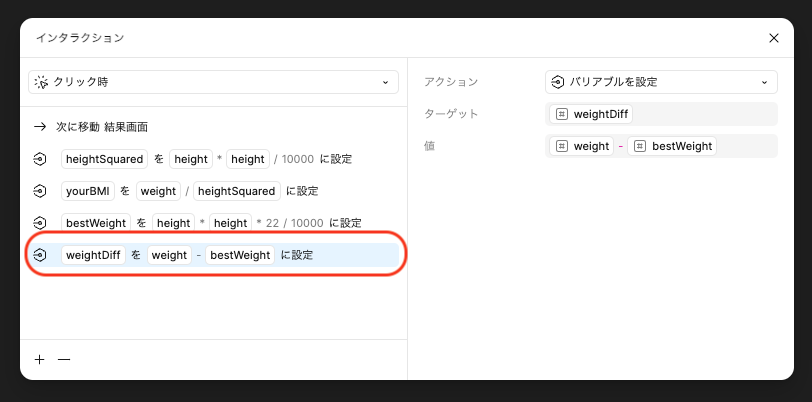
Task: Remove the selected action with minus button
Action: pyautogui.click(x=64, y=360)
